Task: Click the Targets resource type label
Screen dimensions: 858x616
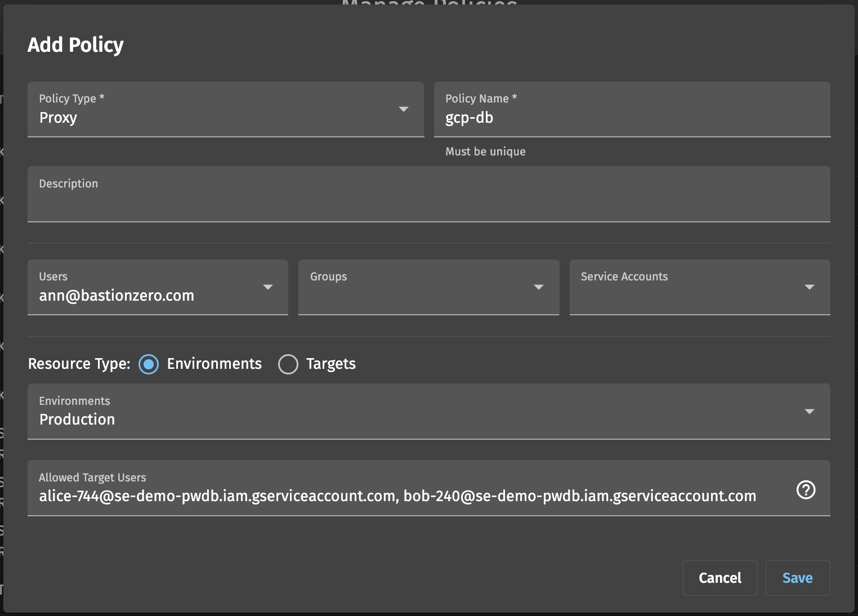Action: [330, 364]
